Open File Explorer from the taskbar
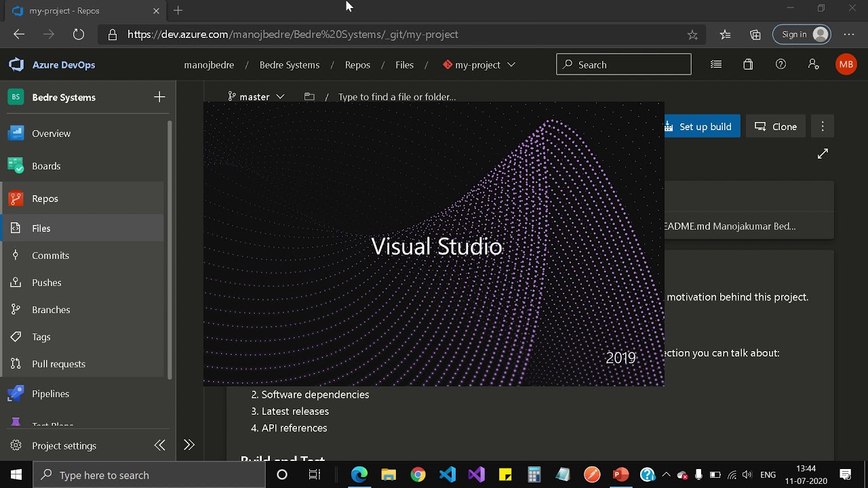This screenshot has width=868, height=488. tap(389, 475)
